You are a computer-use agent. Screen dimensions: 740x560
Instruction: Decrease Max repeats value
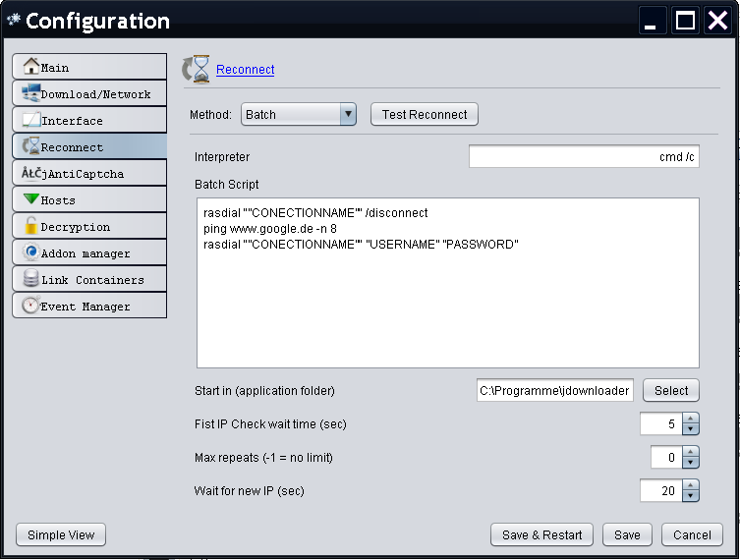point(691,463)
